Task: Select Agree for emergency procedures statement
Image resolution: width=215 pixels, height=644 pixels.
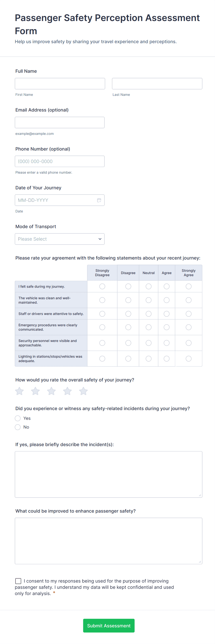Action: 166,327
